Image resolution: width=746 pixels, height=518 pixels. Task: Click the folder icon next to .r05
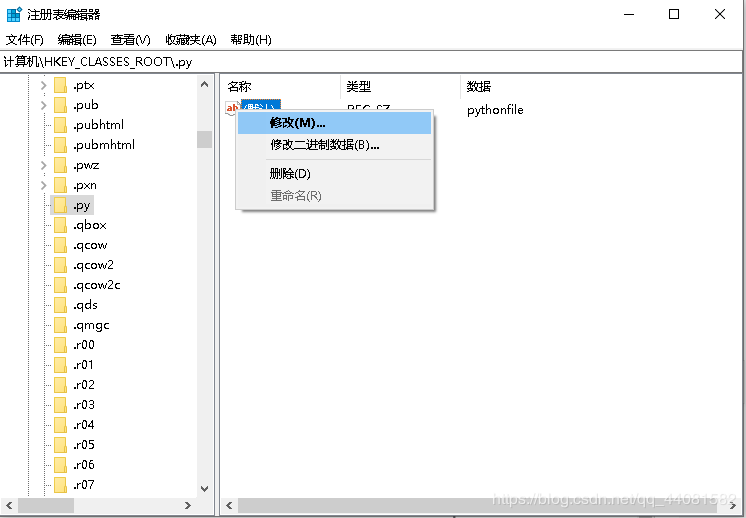pyautogui.click(x=60, y=445)
